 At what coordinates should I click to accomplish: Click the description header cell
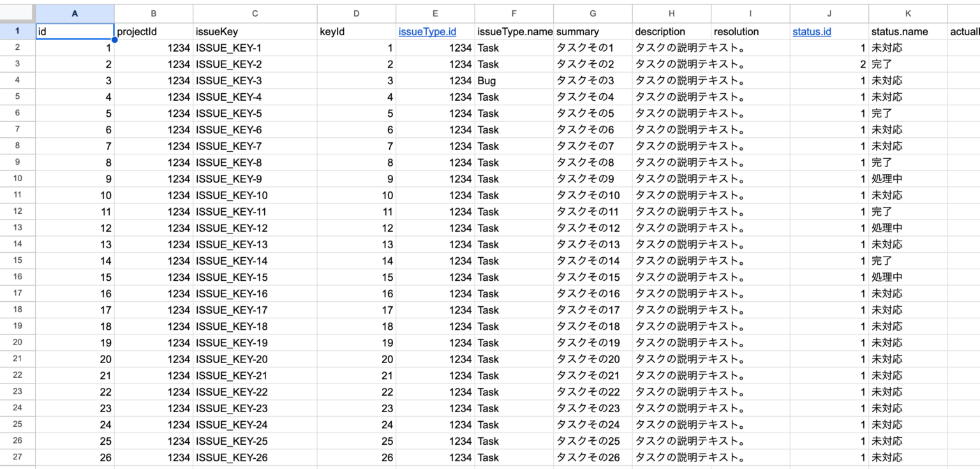pyautogui.click(x=671, y=31)
